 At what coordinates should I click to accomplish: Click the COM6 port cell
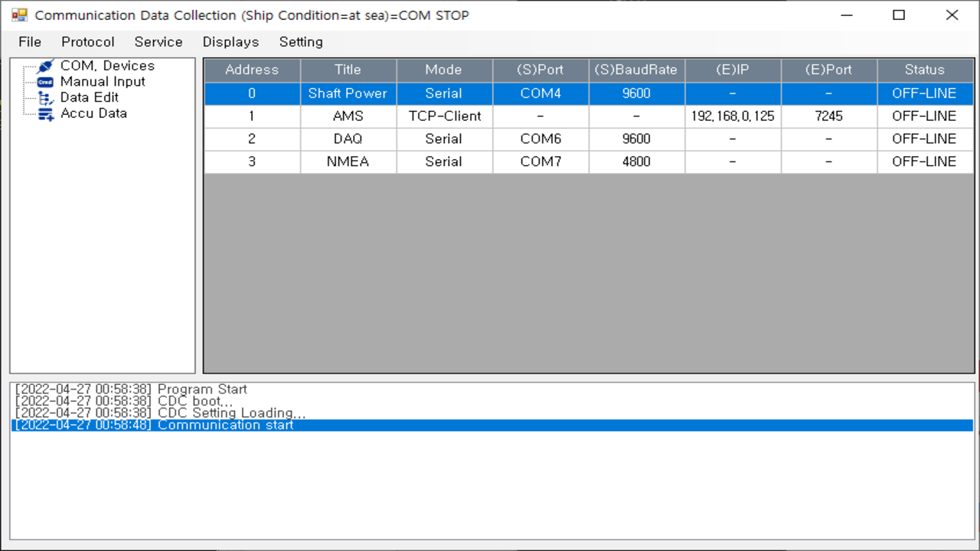pyautogui.click(x=541, y=139)
